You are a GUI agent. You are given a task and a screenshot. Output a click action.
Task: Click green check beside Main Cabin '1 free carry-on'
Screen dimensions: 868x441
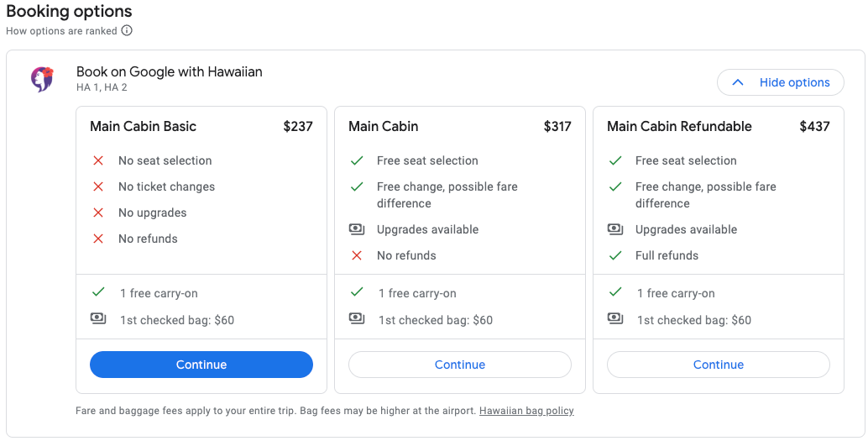tap(357, 292)
